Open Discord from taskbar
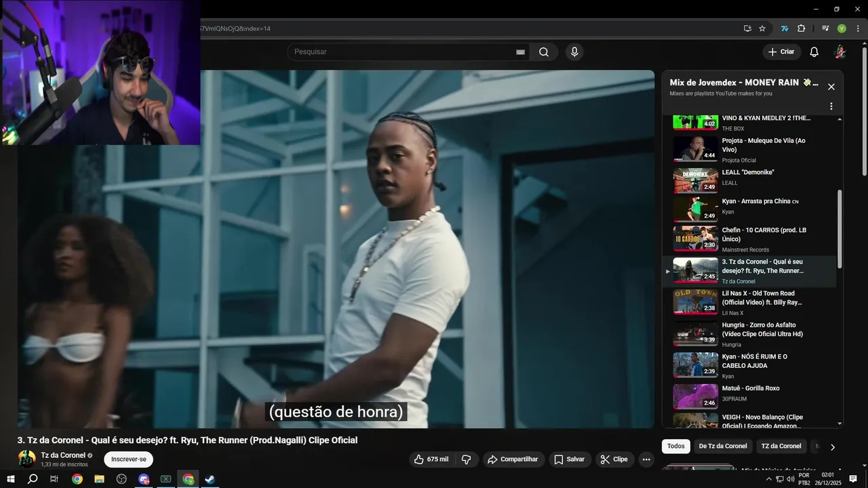Viewport: 868px width, 488px height. point(144,479)
